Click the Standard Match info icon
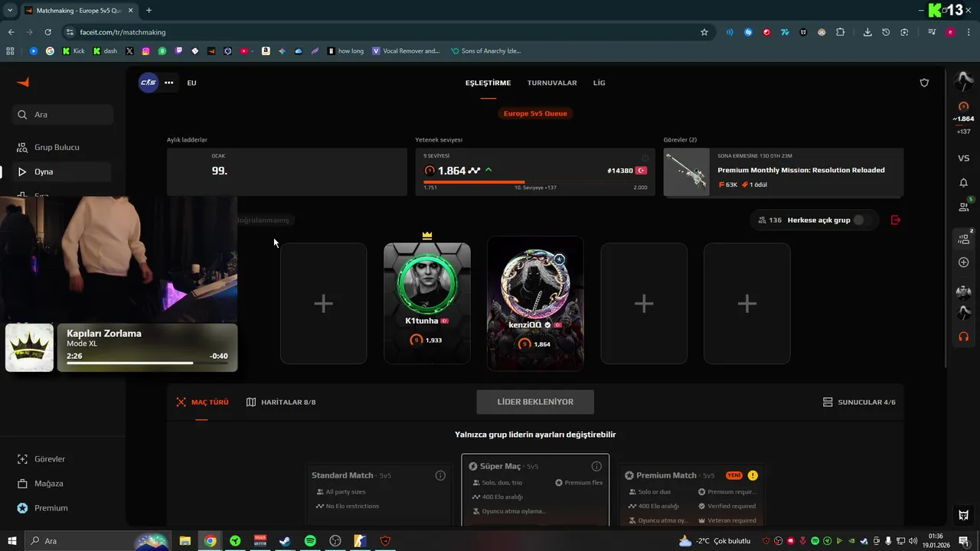Image resolution: width=980 pixels, height=551 pixels. click(x=440, y=475)
